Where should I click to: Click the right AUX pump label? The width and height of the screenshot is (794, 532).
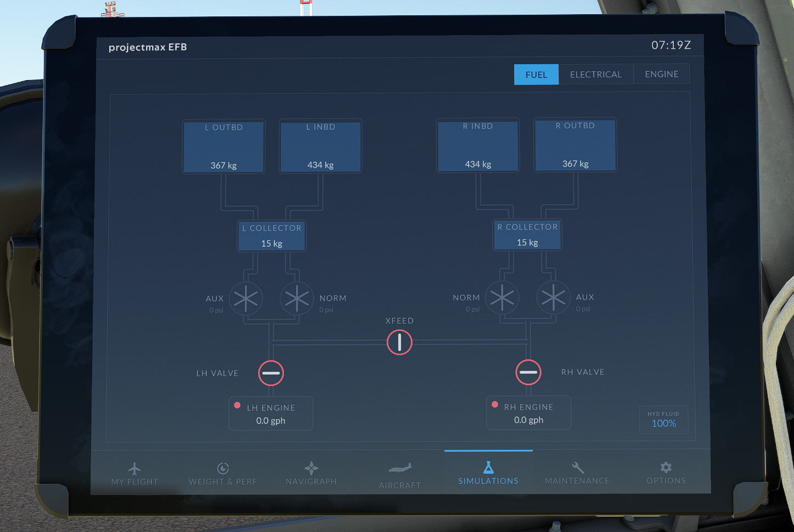(585, 297)
